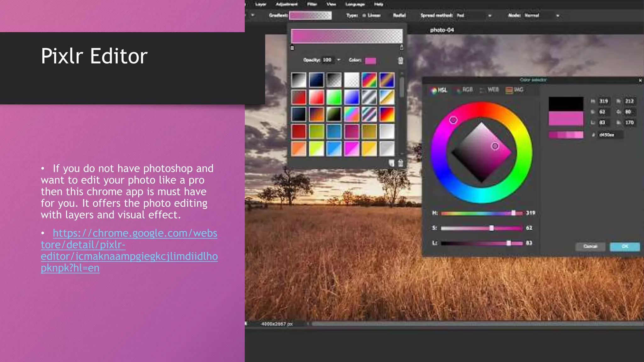Choose the bright rainbow stripe gradient preset
Screen dimensions: 644x362
pyautogui.click(x=369, y=80)
